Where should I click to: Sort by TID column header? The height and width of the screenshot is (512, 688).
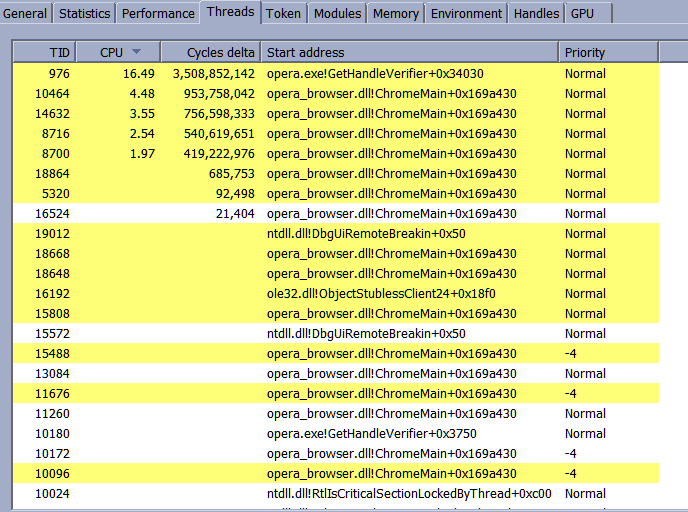[x=44, y=52]
